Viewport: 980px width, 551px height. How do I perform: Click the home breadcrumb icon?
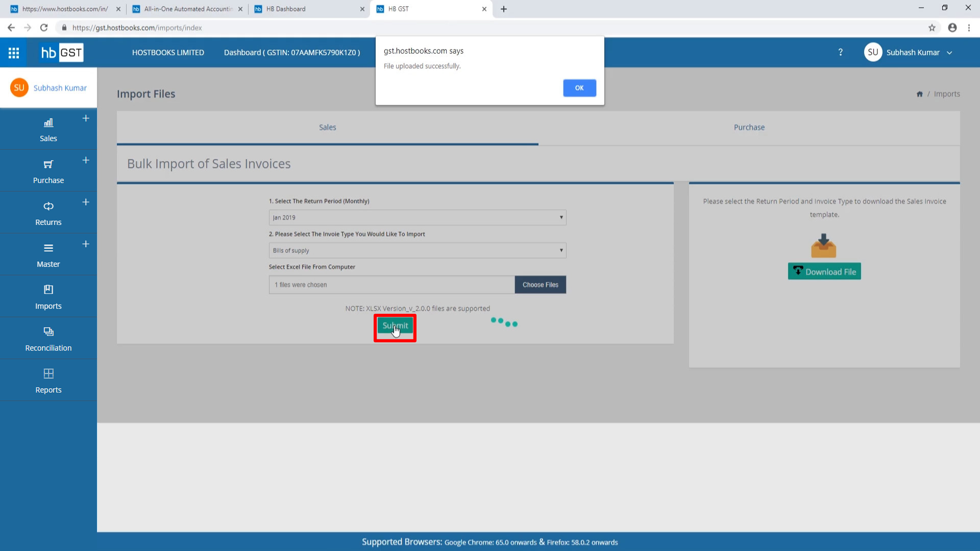[x=919, y=94]
